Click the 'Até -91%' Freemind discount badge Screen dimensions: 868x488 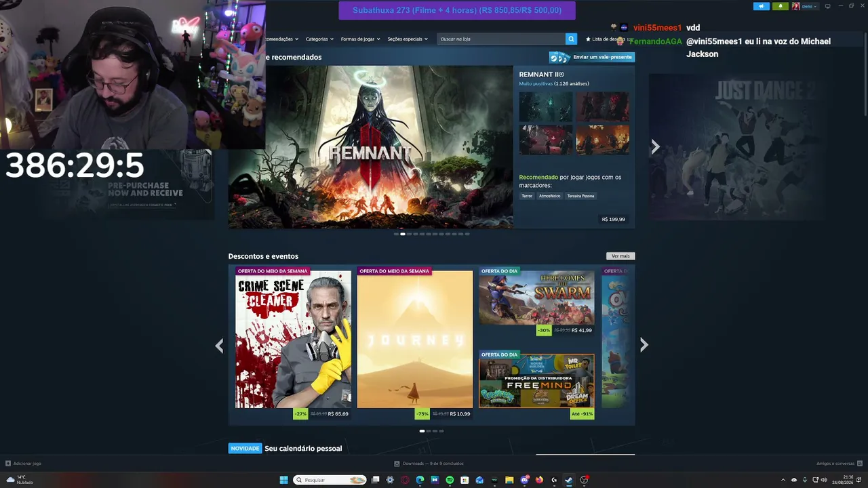[x=582, y=414]
